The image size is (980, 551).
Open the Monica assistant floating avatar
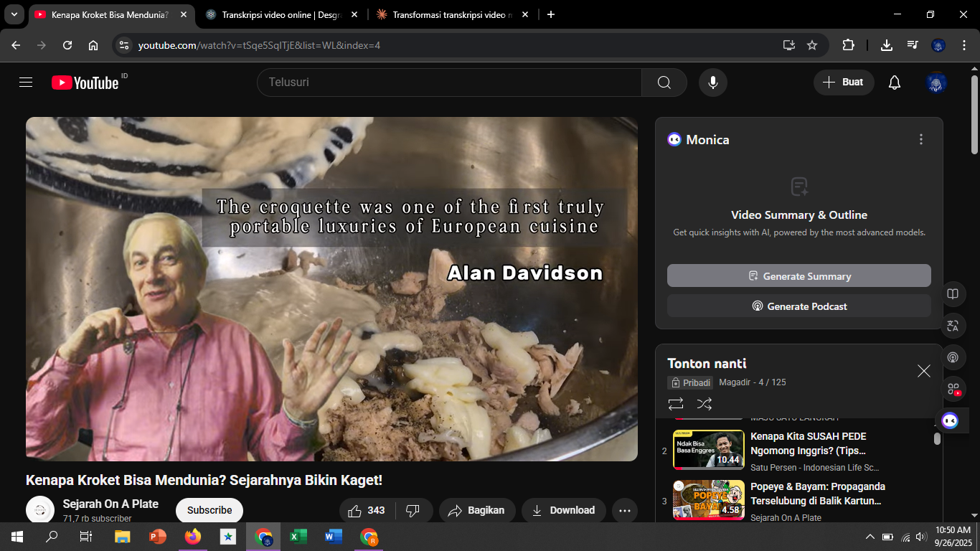[x=950, y=421]
